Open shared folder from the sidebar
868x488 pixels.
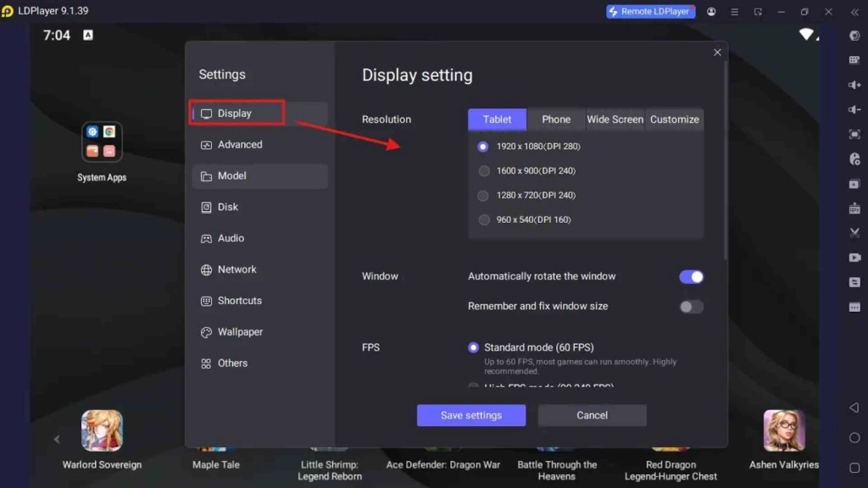(x=855, y=281)
